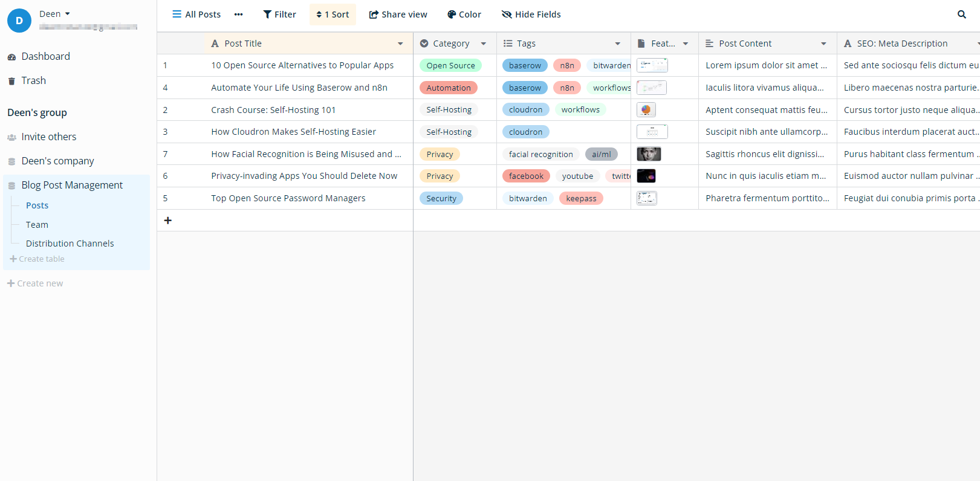The height and width of the screenshot is (481, 980).
Task: Click Invite others in sidebar
Action: [x=48, y=137]
